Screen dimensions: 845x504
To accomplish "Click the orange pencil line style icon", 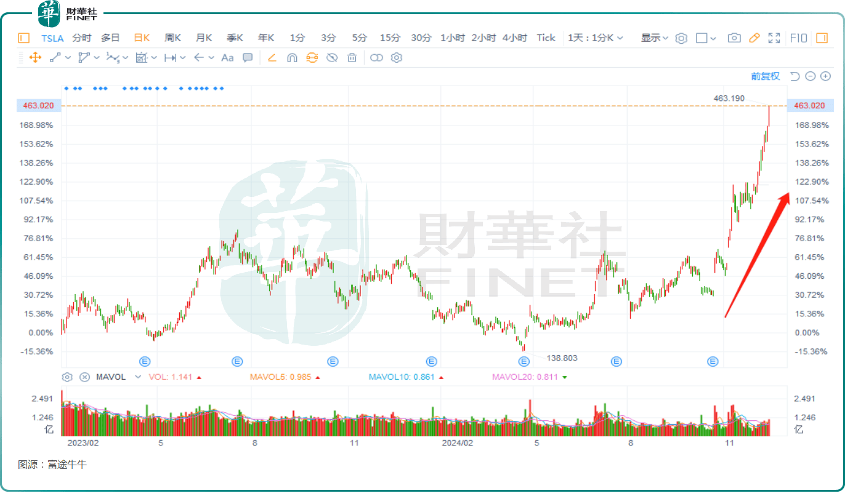I will pos(272,58).
